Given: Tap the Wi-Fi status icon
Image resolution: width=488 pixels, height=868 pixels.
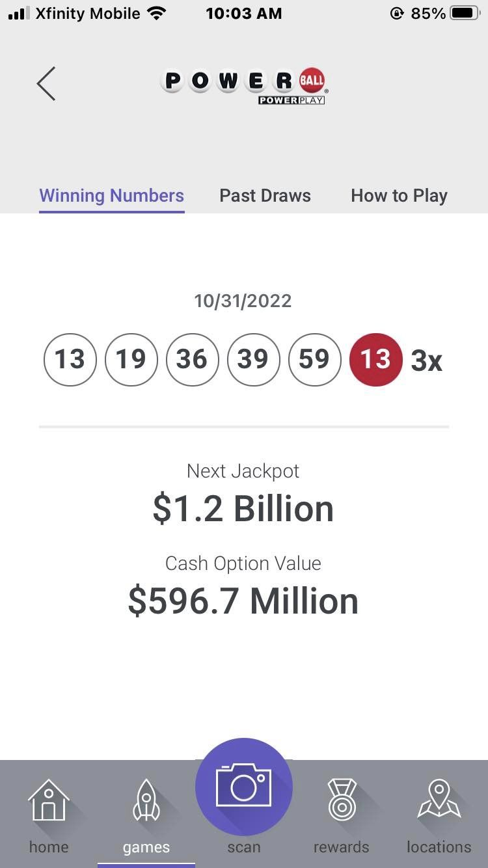Looking at the screenshot, I should [x=157, y=14].
